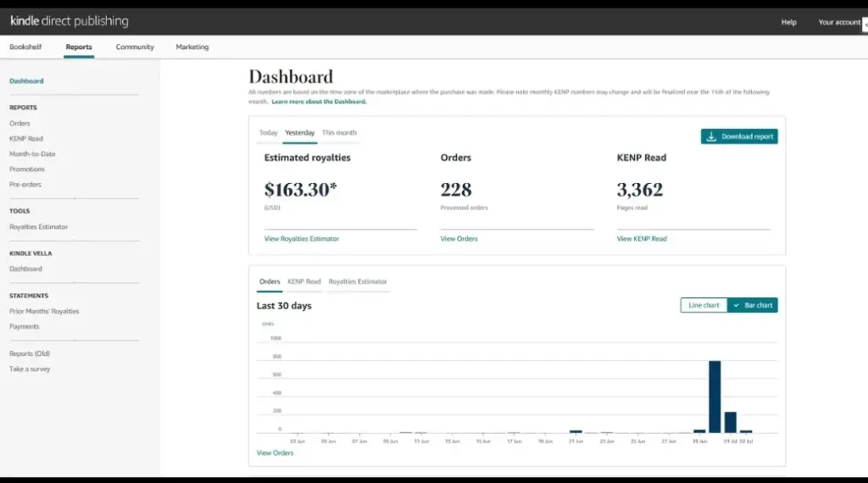Click the Download report button
The image size is (868, 483).
click(x=739, y=136)
